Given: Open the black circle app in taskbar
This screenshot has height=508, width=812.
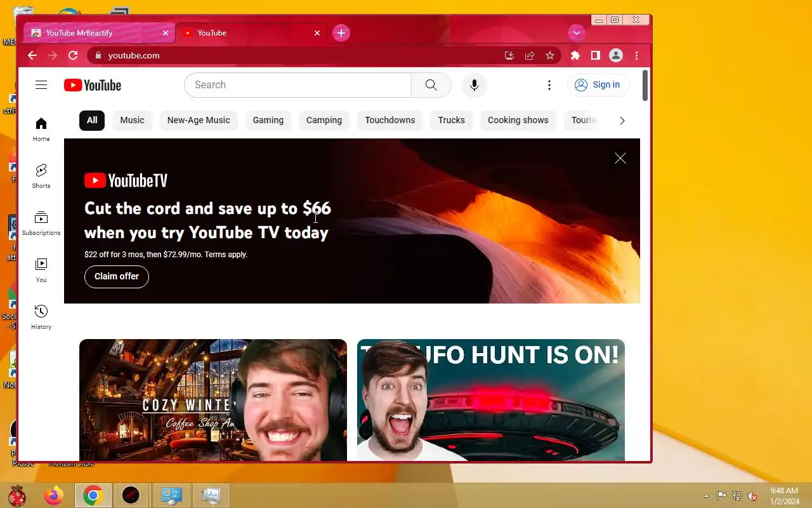Looking at the screenshot, I should [131, 495].
